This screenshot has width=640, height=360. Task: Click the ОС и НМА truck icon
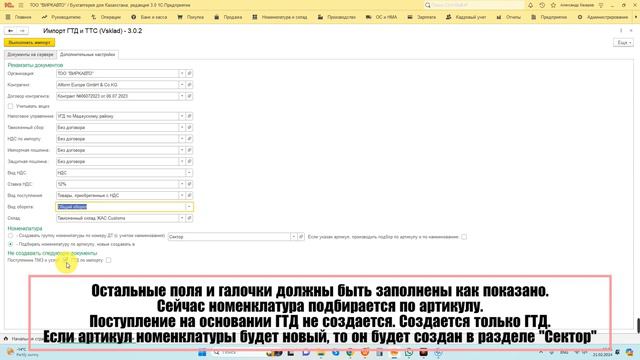point(369,17)
